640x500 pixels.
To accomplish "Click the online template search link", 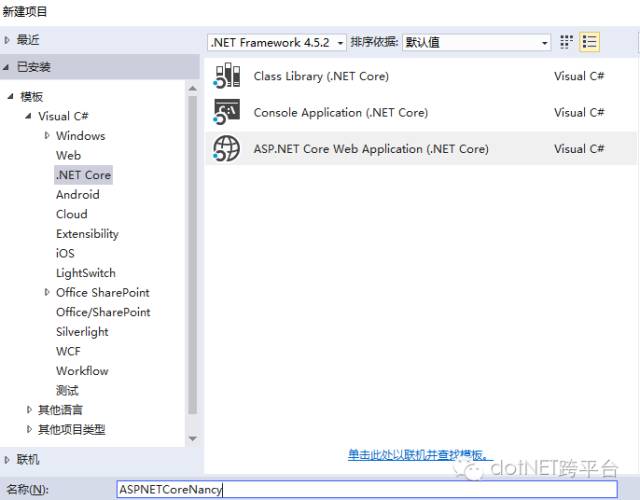I will click(x=421, y=455).
